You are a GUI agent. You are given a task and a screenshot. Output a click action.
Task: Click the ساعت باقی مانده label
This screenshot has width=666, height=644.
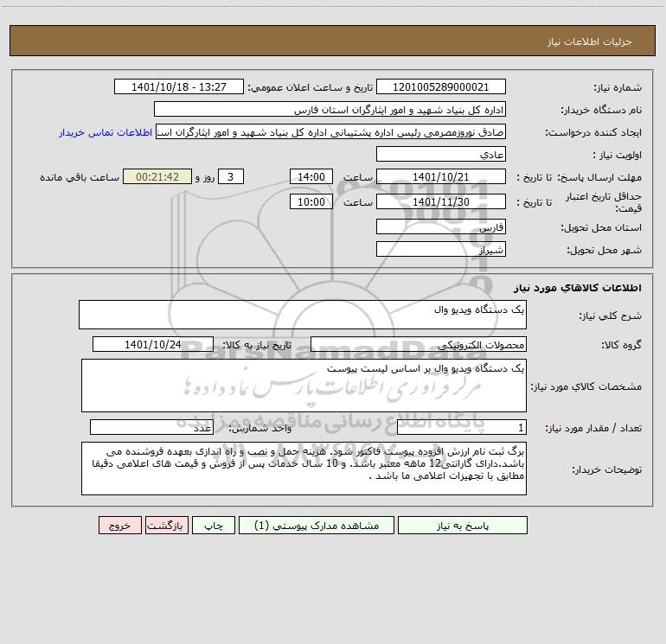(x=80, y=177)
